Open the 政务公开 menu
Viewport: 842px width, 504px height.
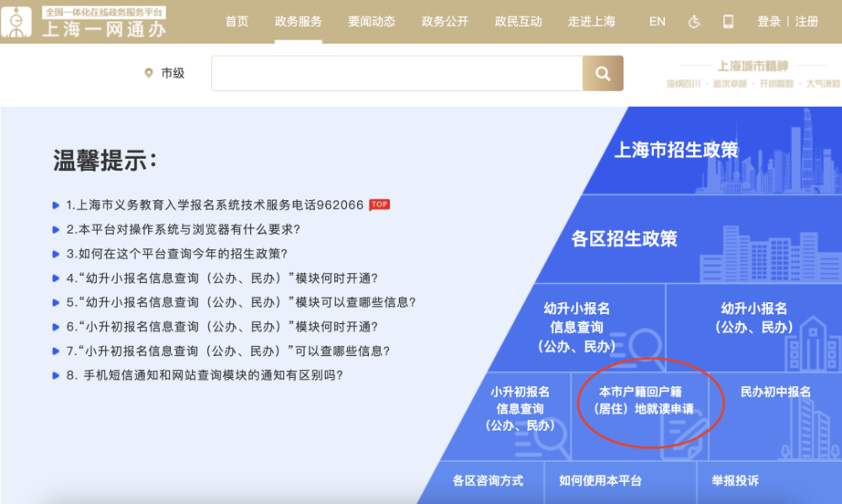pyautogui.click(x=445, y=22)
